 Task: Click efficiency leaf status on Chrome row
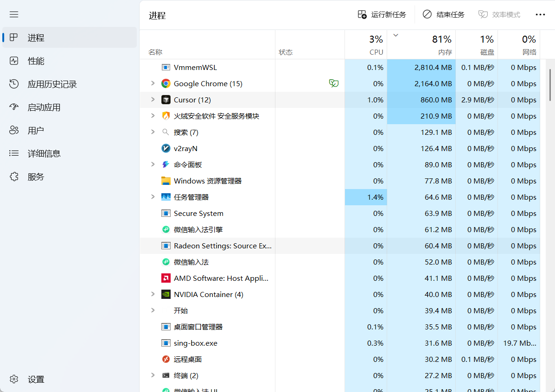pyautogui.click(x=334, y=83)
